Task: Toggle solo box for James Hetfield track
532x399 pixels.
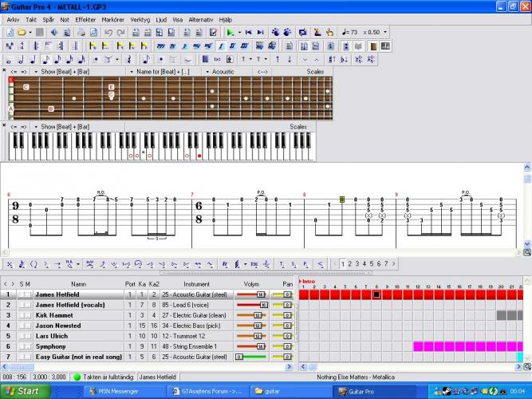Action: (x=21, y=294)
